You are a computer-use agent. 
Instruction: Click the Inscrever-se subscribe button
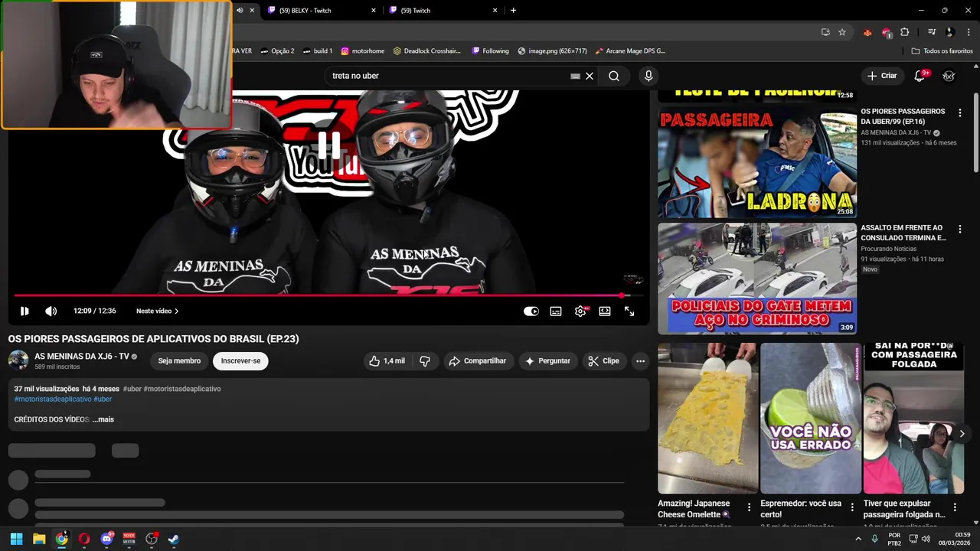pyautogui.click(x=240, y=361)
